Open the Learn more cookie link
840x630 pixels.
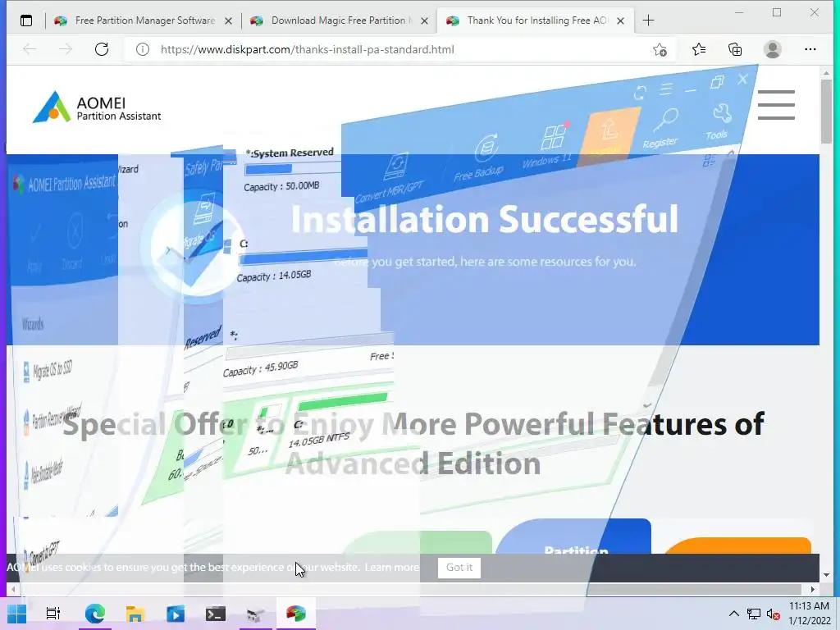pyautogui.click(x=391, y=567)
